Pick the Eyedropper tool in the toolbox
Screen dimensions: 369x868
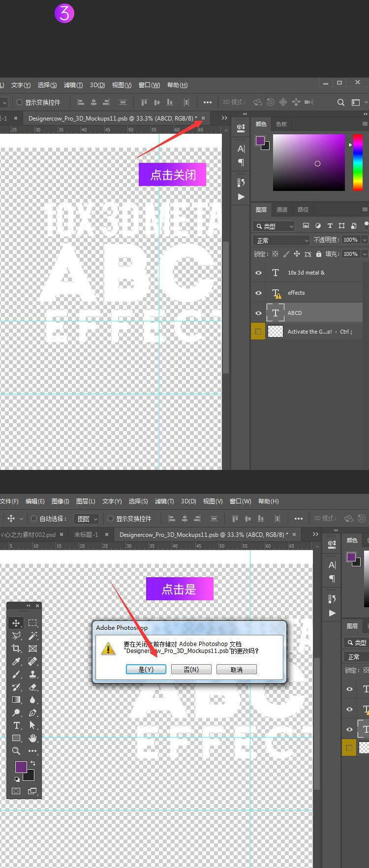tap(16, 661)
